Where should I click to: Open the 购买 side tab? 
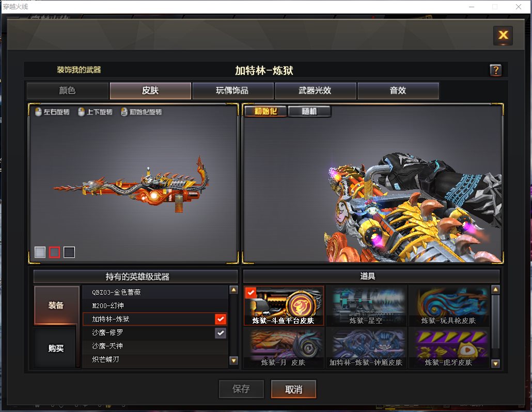click(x=56, y=348)
